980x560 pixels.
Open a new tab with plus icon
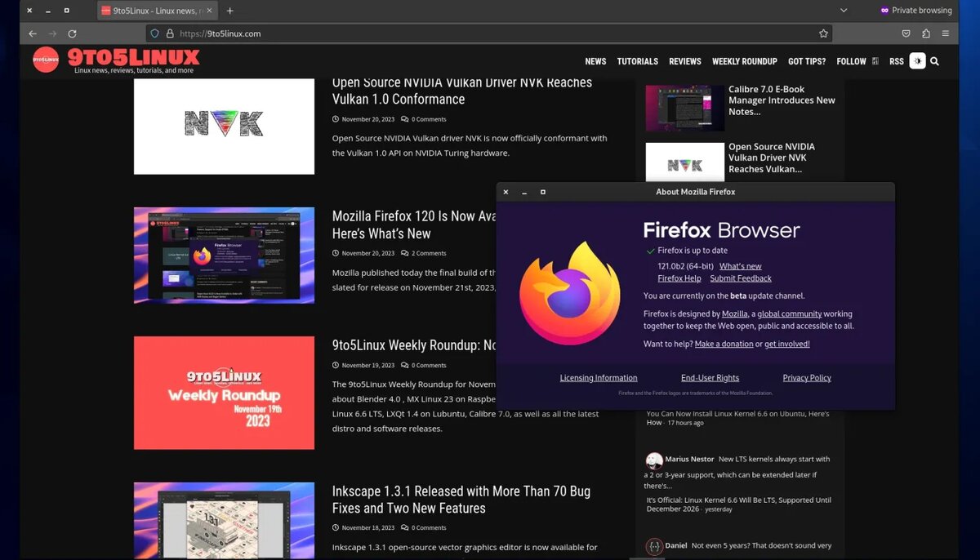coord(229,11)
